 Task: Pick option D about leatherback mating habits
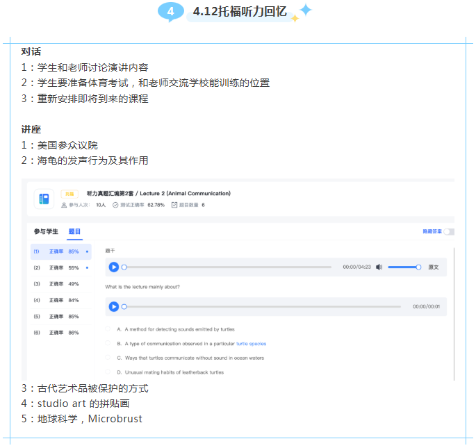(x=108, y=372)
